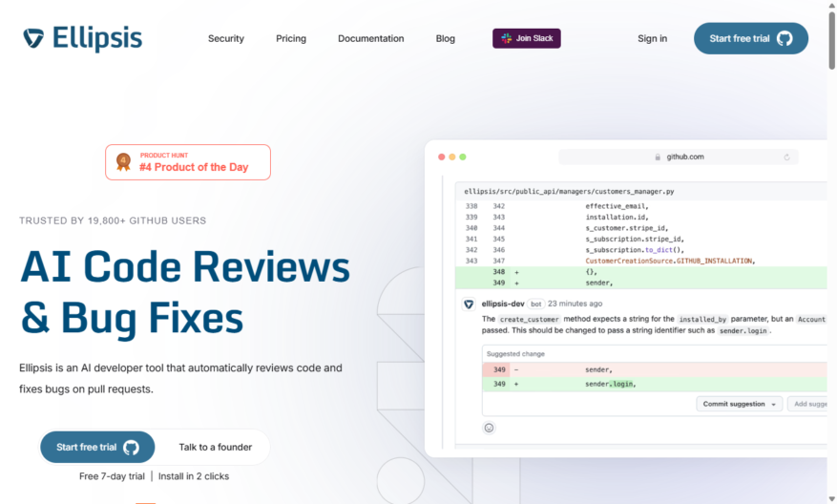Click code line effective_email,
This screenshot has width=837, height=504.
click(x=617, y=206)
